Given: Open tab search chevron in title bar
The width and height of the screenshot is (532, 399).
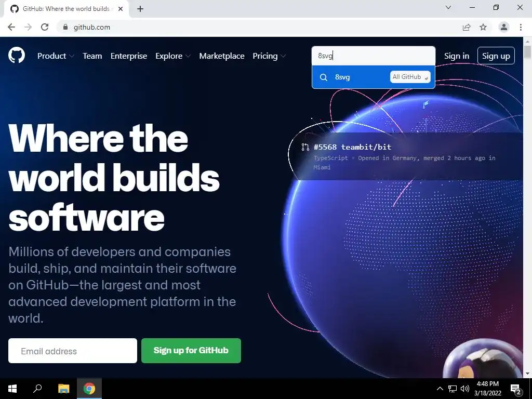Looking at the screenshot, I should click(448, 7).
